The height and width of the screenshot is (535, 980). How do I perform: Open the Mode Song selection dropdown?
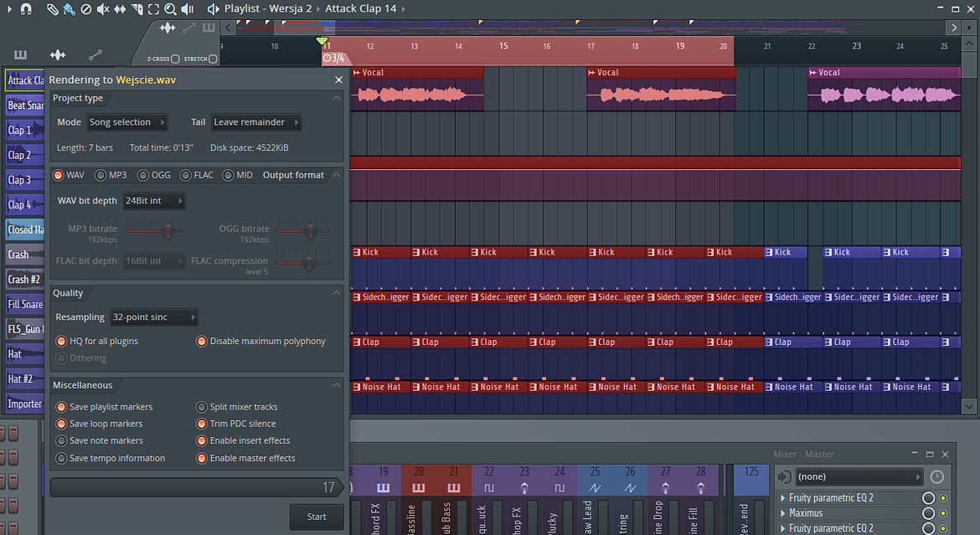coord(126,122)
